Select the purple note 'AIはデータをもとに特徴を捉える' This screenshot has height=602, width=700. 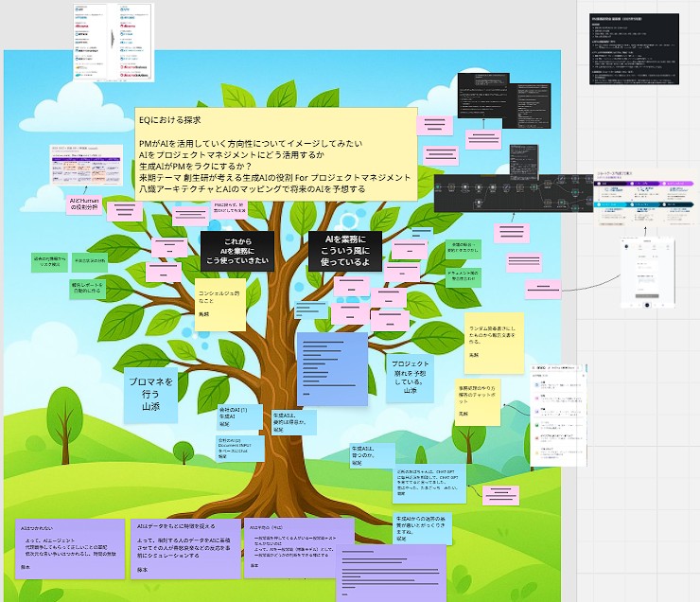pyautogui.click(x=185, y=549)
